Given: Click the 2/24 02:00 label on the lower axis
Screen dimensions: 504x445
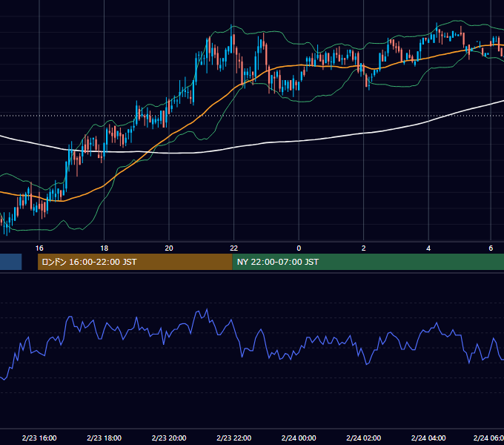Looking at the screenshot, I should coord(363,438).
